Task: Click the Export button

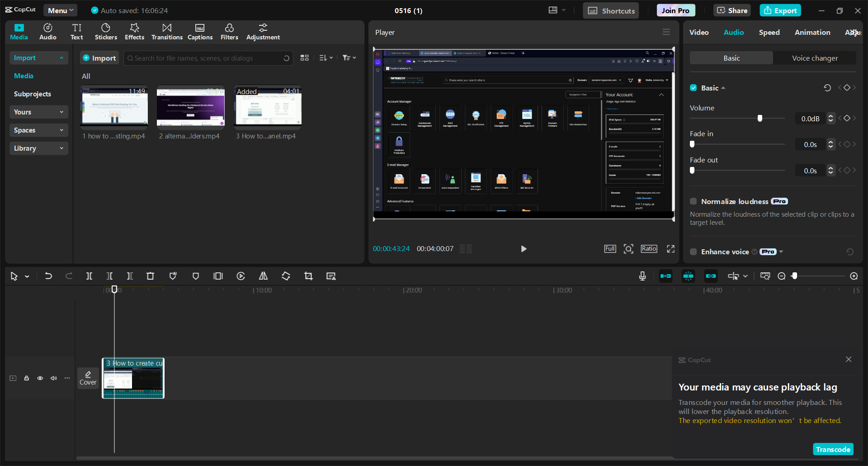Action: (780, 10)
